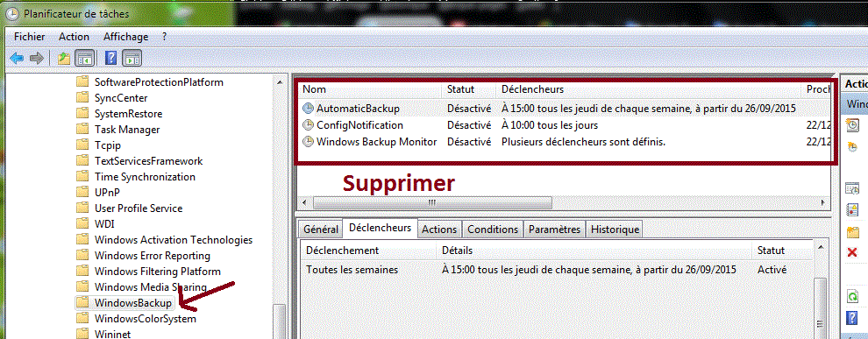Show the Historique tab
Image resolution: width=868 pixels, height=339 pixels.
(615, 229)
